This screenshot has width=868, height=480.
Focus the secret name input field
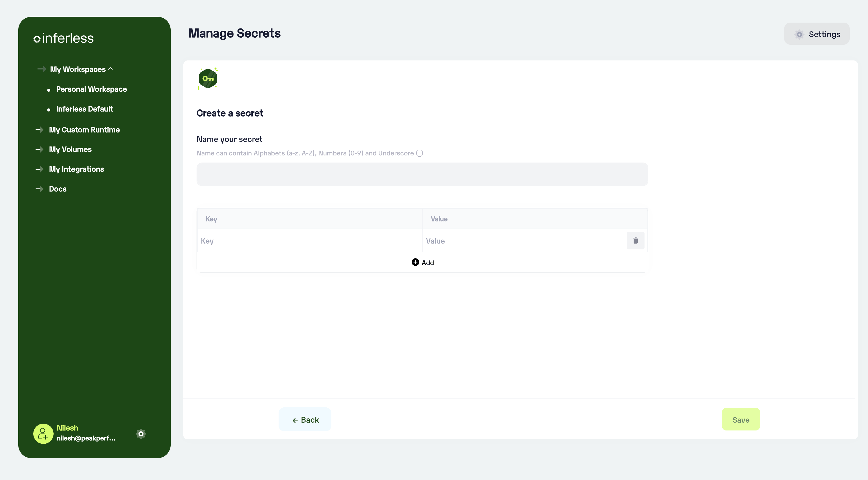point(422,174)
